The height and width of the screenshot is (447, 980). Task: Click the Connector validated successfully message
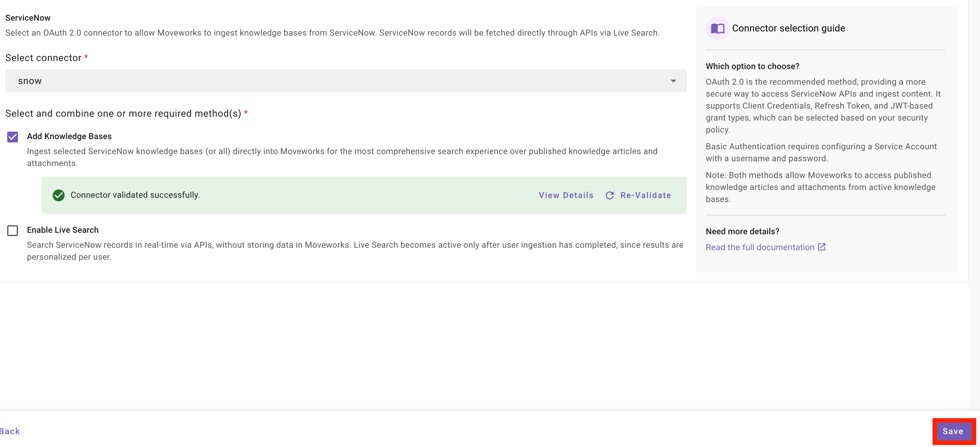click(x=135, y=195)
